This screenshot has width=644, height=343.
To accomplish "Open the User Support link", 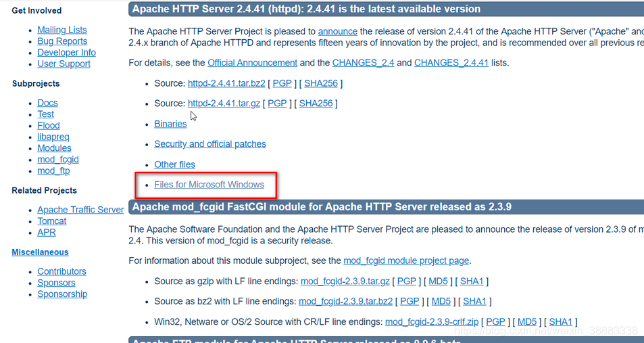I will pos(64,64).
